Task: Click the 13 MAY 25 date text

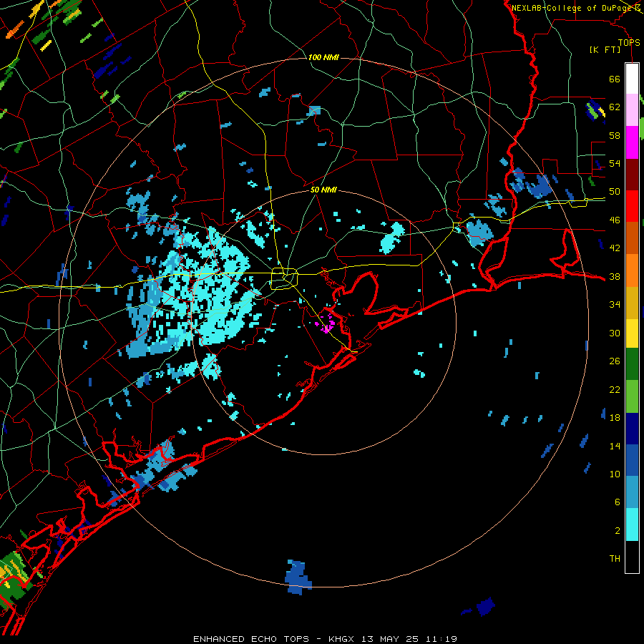Action: 390,639
